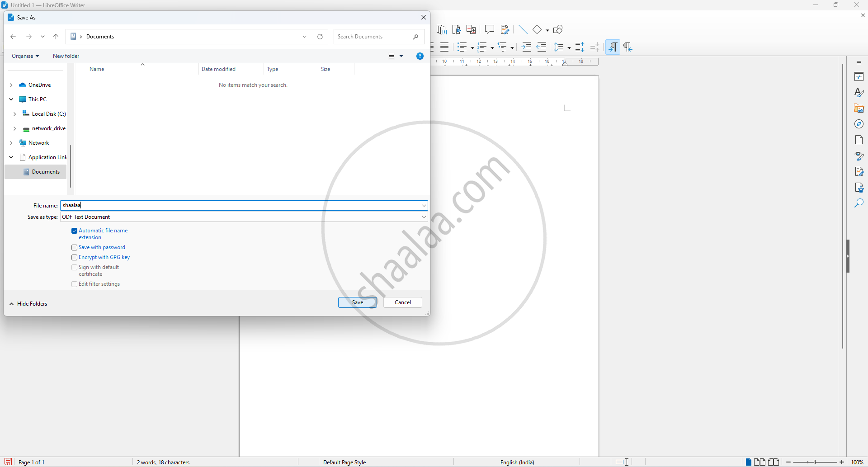
Task: Open the sidebar Properties panel
Action: (859, 76)
